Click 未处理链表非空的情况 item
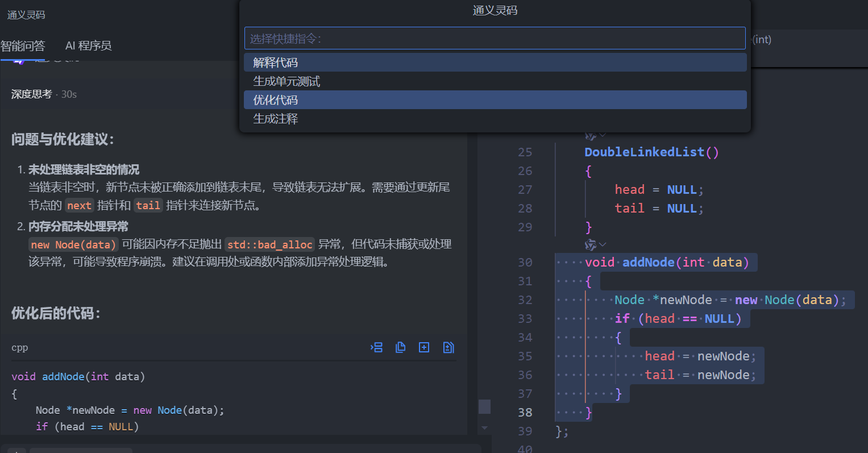Screen dimensions: 868x453 tap(84, 169)
